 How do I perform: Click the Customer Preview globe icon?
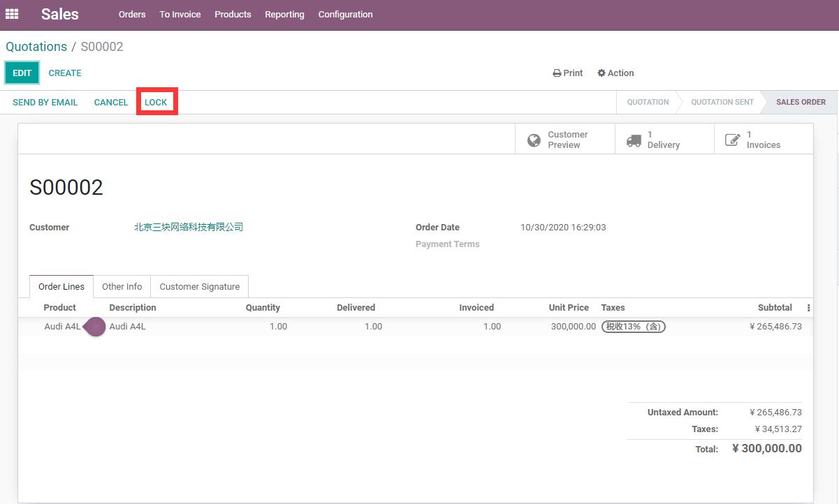[534, 140]
